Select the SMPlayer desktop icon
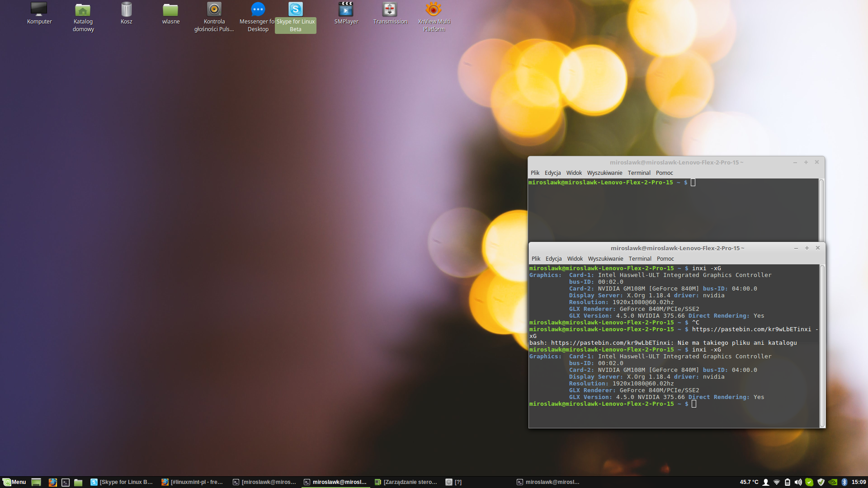The image size is (868, 488). pyautogui.click(x=346, y=13)
